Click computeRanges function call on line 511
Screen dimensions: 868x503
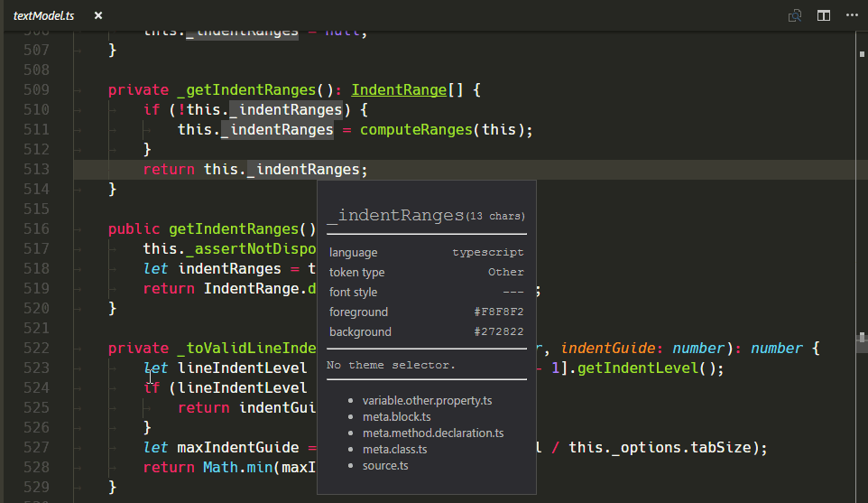point(416,129)
